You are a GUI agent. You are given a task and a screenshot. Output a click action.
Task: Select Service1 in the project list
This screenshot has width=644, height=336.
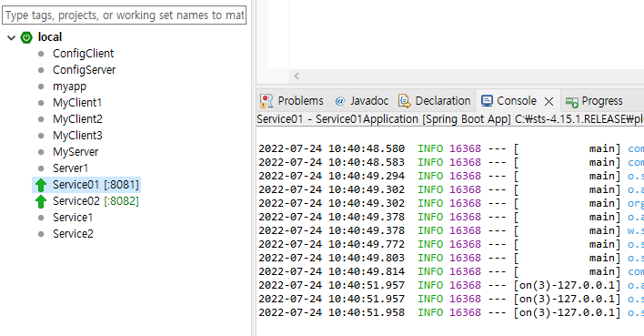tap(72, 218)
